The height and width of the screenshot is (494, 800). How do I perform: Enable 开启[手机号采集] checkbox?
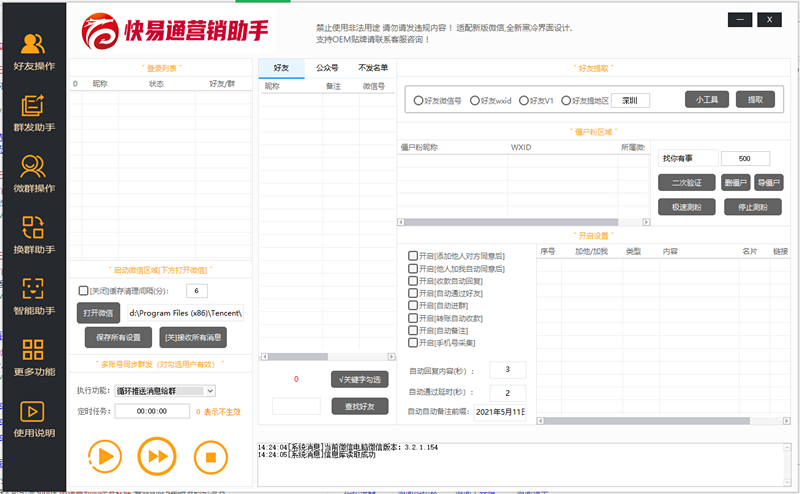413,342
